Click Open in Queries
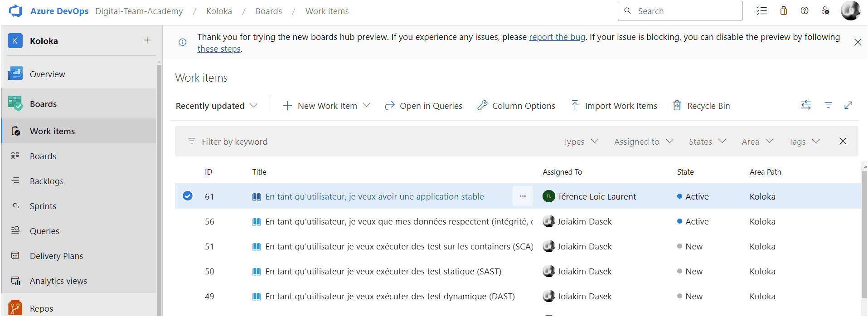Screen dimensions: 868x317 point(423,106)
